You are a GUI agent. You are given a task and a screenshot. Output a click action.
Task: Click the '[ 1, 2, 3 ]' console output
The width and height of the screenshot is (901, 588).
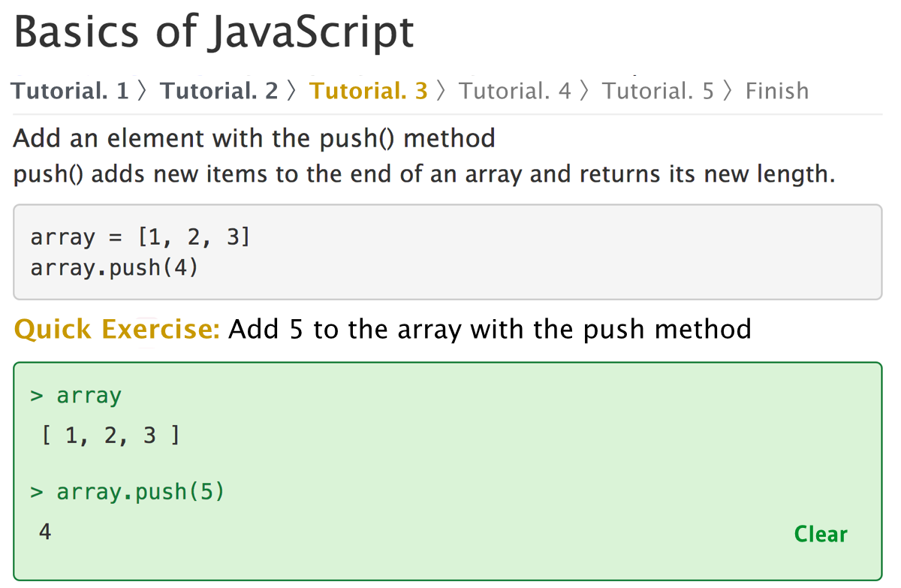110,436
